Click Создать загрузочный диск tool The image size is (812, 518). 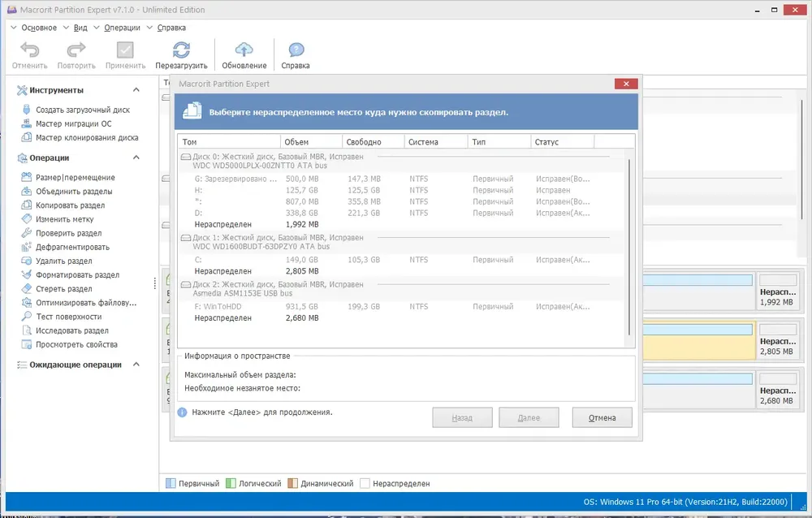tap(83, 110)
